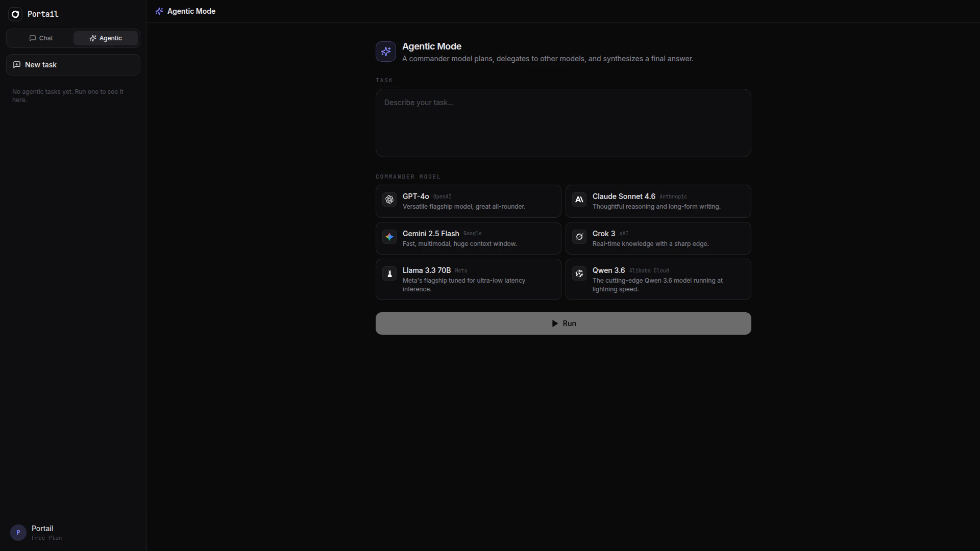Click the Gemini star logo icon
The width and height of the screenshot is (980, 551).
point(389,237)
